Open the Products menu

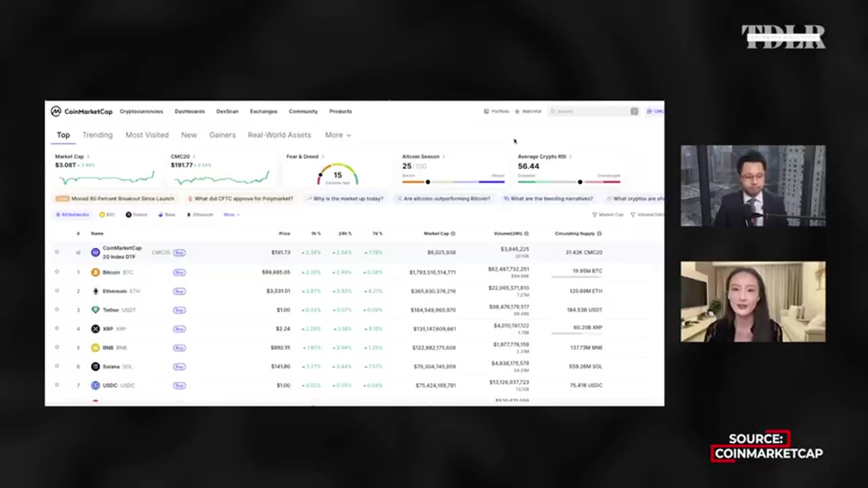[x=340, y=111]
